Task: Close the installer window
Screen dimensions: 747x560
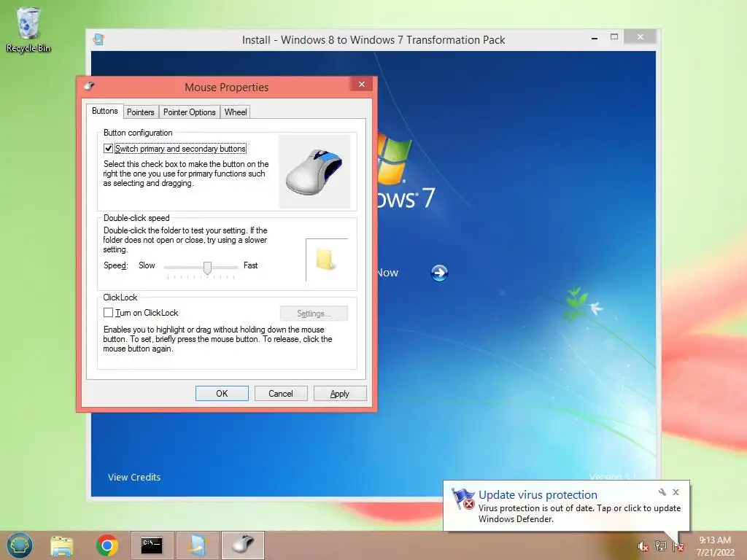Action: [640, 36]
